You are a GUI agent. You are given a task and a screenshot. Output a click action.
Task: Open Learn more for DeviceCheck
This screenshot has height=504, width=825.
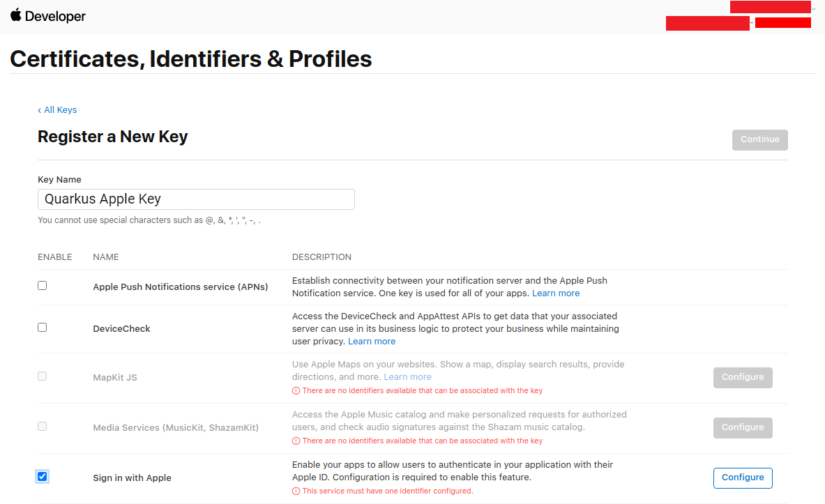point(372,342)
